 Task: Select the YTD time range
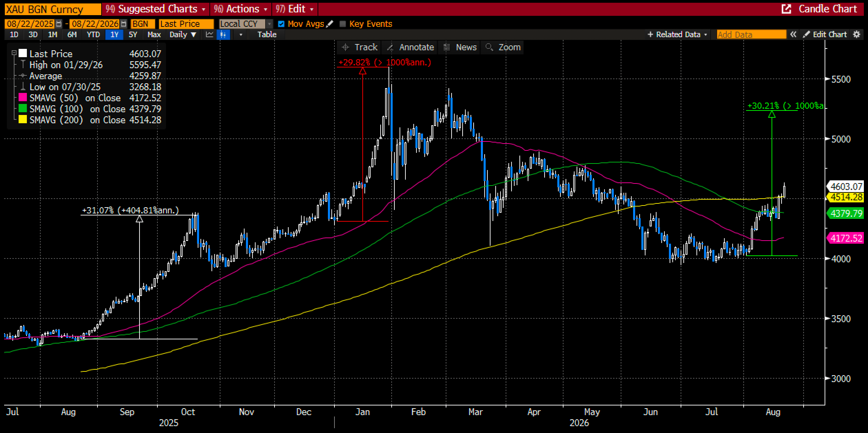click(x=93, y=34)
